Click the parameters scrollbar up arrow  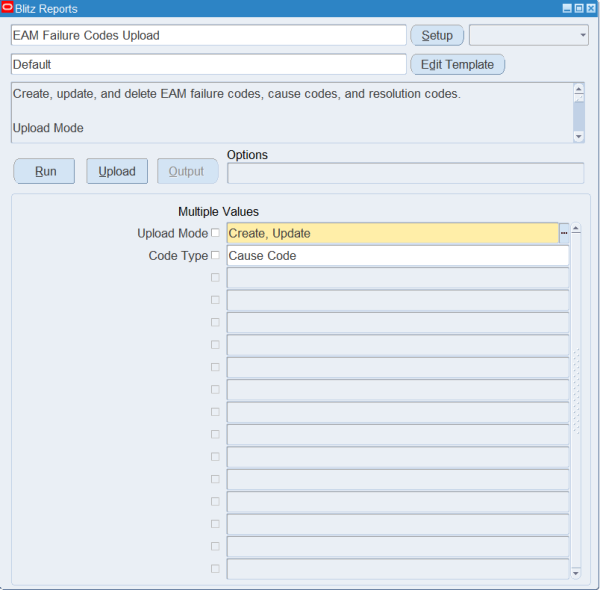[576, 229]
